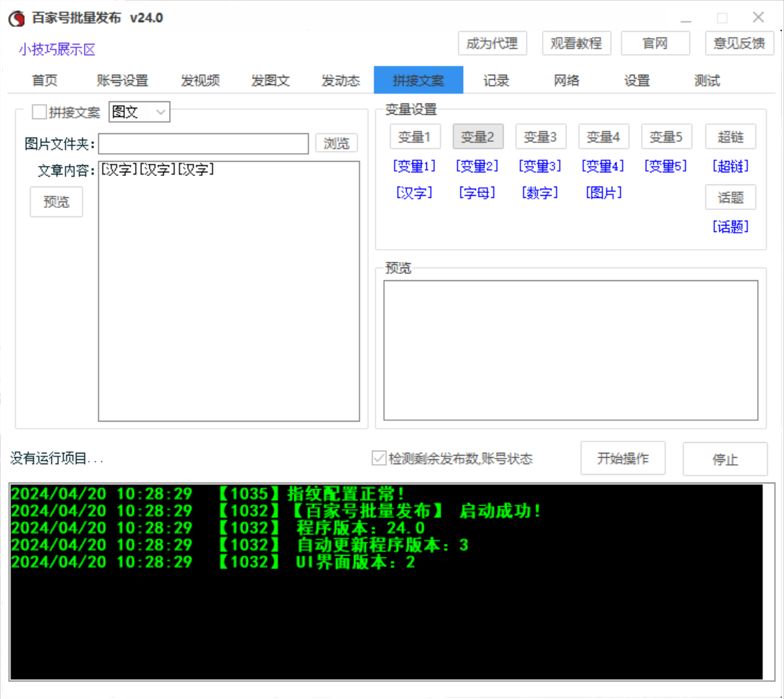This screenshot has width=784, height=699.
Task: Click the log line 启动成功!
Action: [276, 511]
